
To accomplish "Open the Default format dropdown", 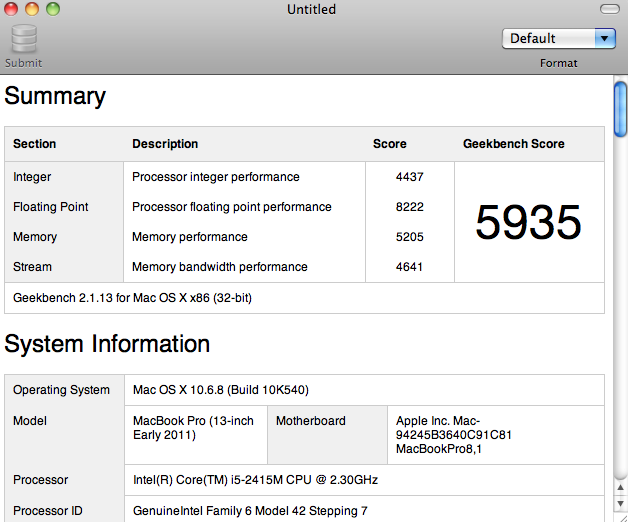I will [559, 38].
